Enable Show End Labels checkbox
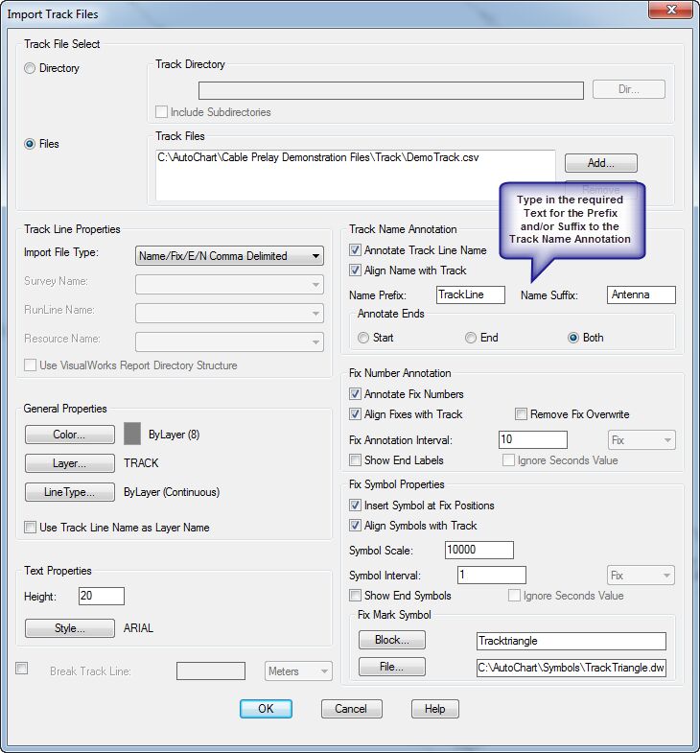The width and height of the screenshot is (700, 753). (x=355, y=460)
